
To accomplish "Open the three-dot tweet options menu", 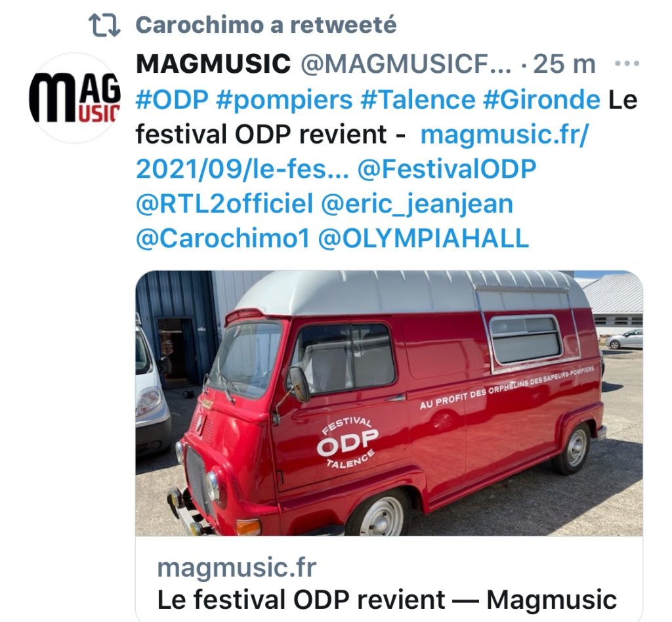I will [x=627, y=64].
